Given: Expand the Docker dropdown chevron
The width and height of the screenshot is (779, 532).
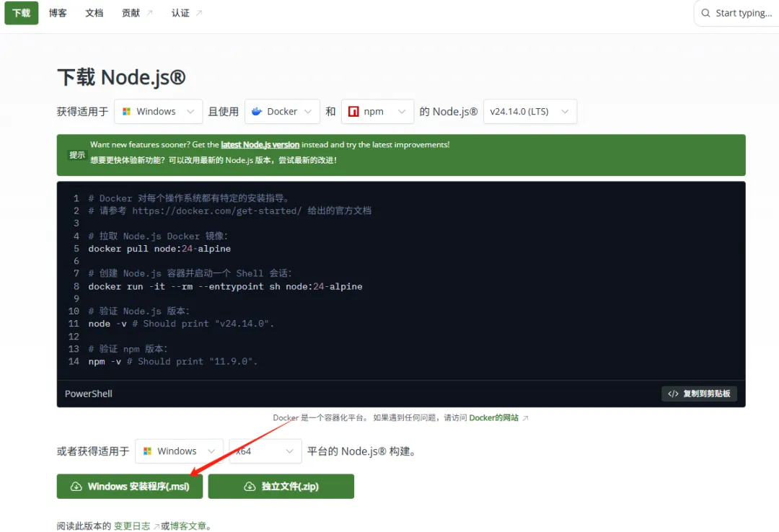Looking at the screenshot, I should (x=308, y=111).
